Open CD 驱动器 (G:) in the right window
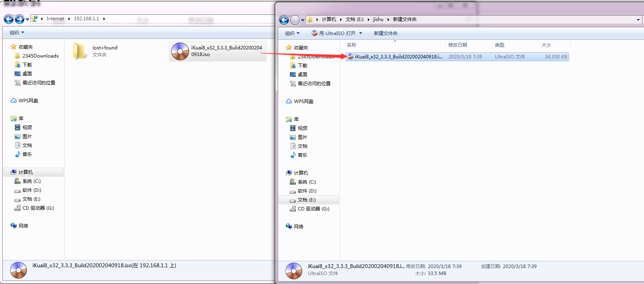This screenshot has width=644, height=284. tap(309, 209)
